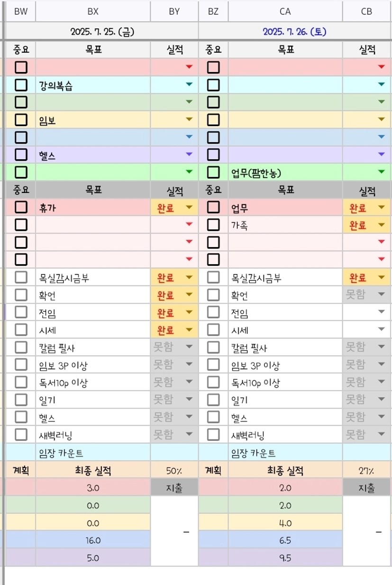This screenshot has width=392, height=585.
Task: Toggle the 업무(팜한농) checkbox on July 26
Action: [213, 172]
